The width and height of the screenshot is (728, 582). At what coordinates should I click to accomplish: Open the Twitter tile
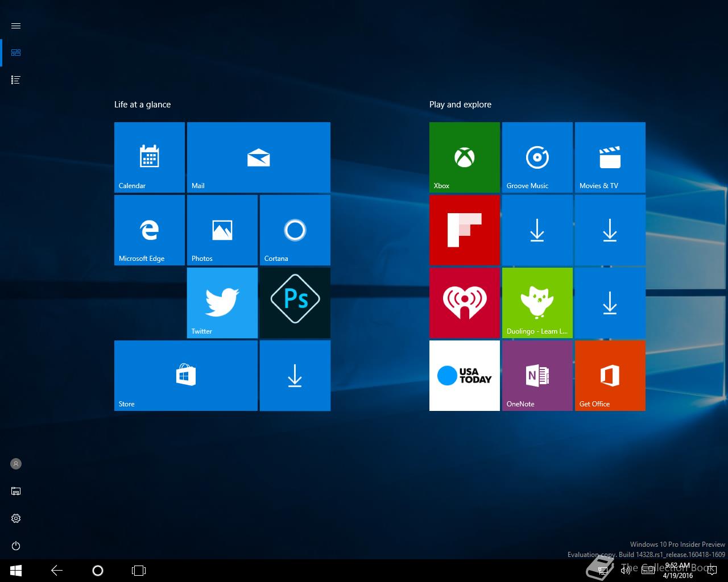pos(222,303)
